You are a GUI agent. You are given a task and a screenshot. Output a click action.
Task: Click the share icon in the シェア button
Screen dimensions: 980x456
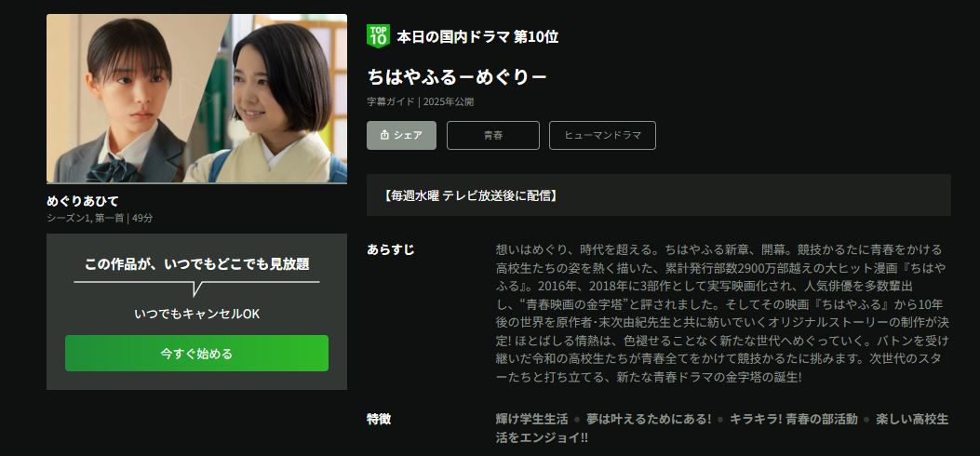pos(385,135)
